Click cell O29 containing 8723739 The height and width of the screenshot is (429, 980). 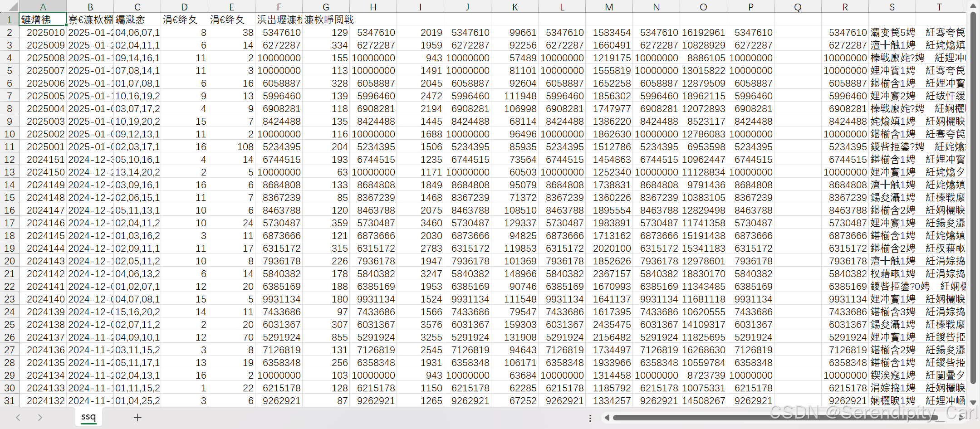coord(704,375)
